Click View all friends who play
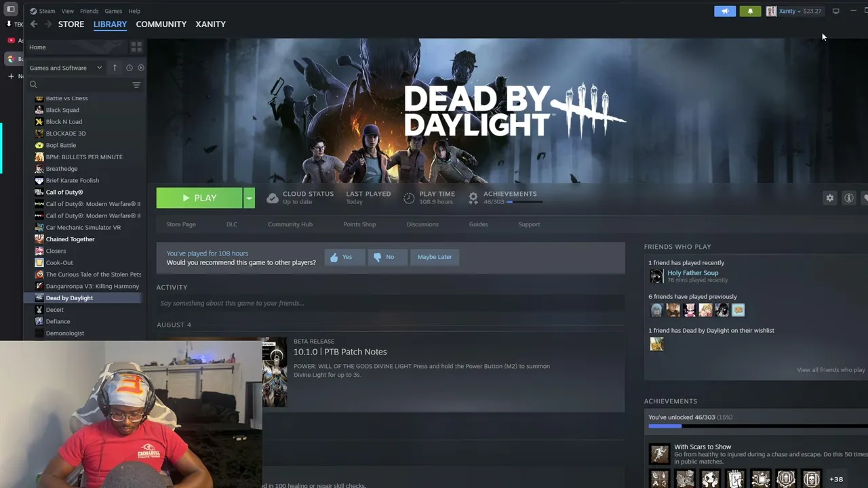Screen dimensions: 868x488 [831, 370]
